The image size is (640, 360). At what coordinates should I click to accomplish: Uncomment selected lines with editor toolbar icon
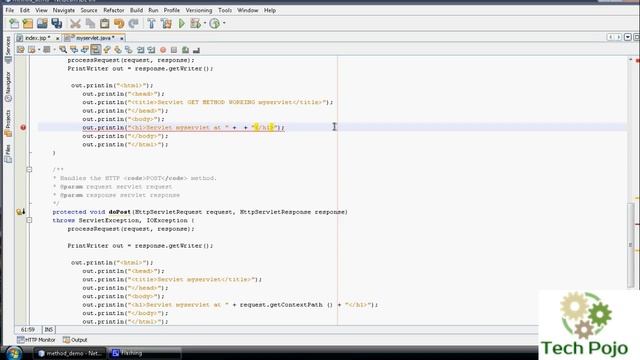196,50
